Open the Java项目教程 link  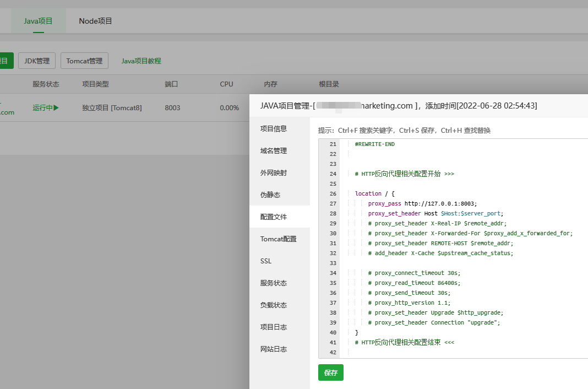(141, 61)
